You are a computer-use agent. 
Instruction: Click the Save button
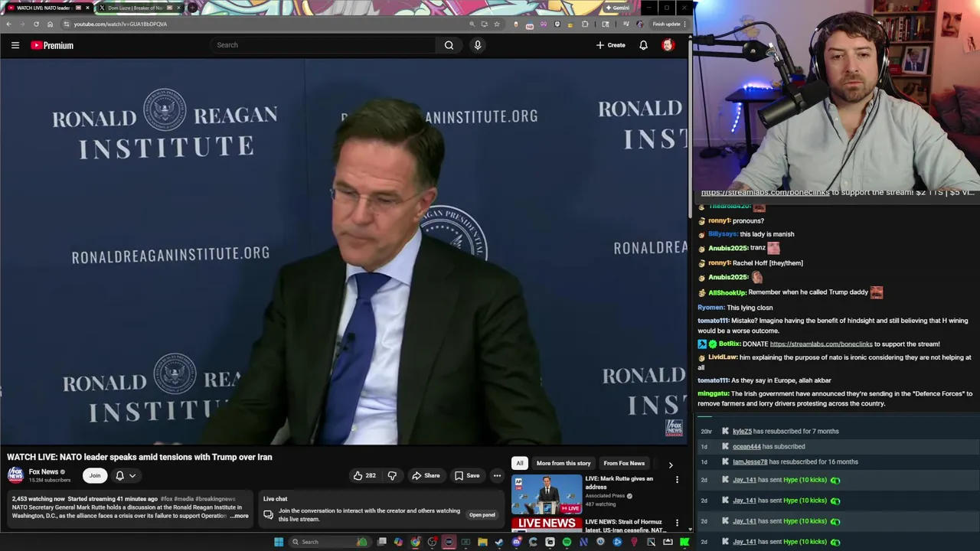pos(467,475)
